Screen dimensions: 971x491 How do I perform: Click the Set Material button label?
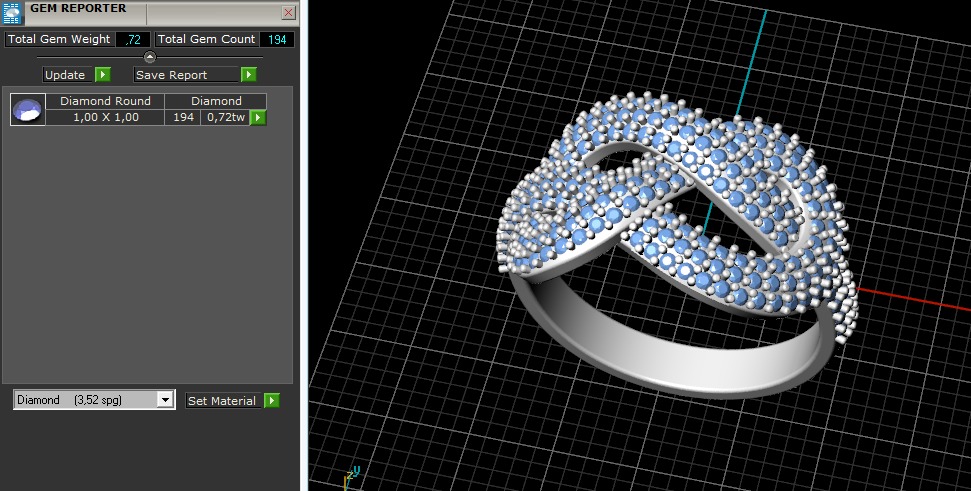pyautogui.click(x=224, y=401)
